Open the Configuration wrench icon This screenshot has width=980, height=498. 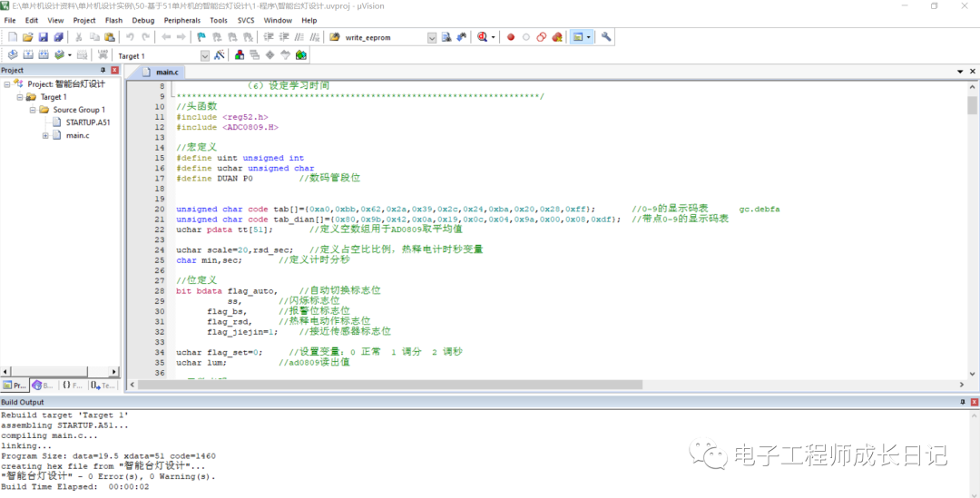coord(606,37)
